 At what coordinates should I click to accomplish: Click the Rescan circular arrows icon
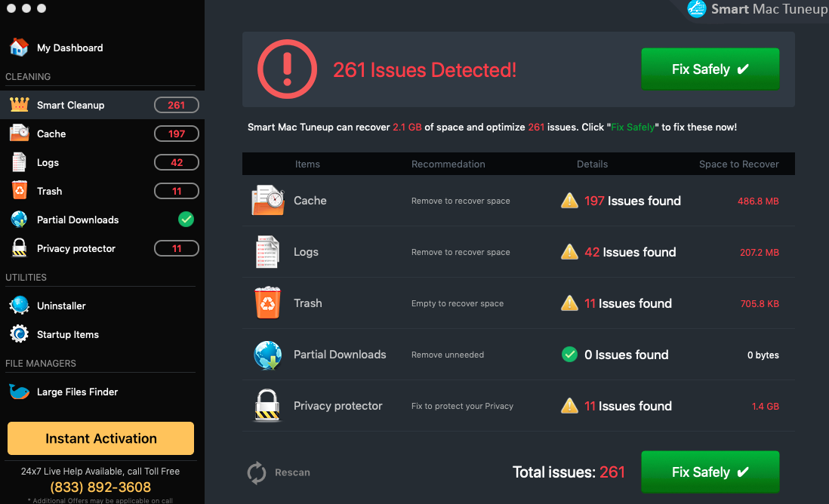(257, 472)
